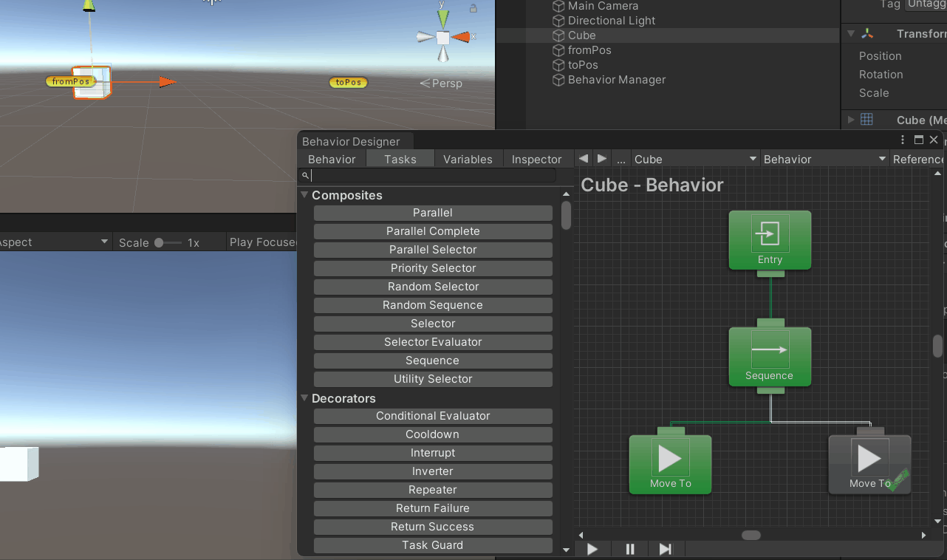
Task: Open the Behavior selection dropdown
Action: tap(824, 159)
